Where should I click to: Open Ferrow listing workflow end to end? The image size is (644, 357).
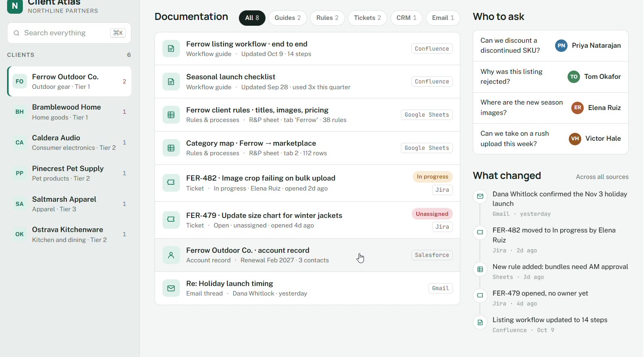tap(307, 49)
